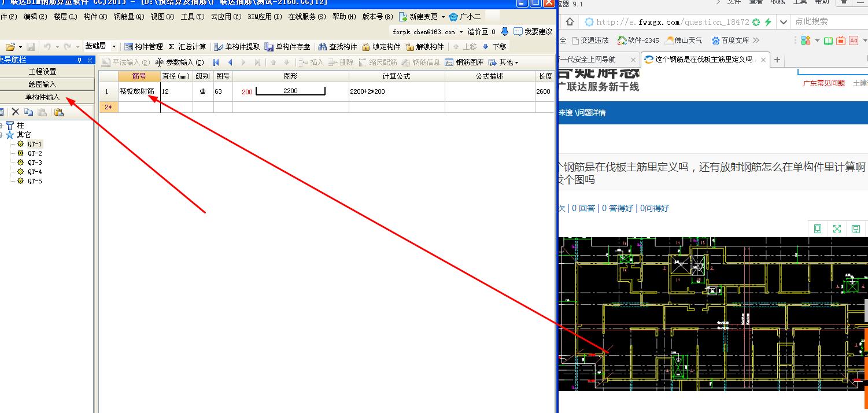Viewport: 868px width, 413px height.
Task: Run 汇总计算 summary calculation
Action: (187, 46)
